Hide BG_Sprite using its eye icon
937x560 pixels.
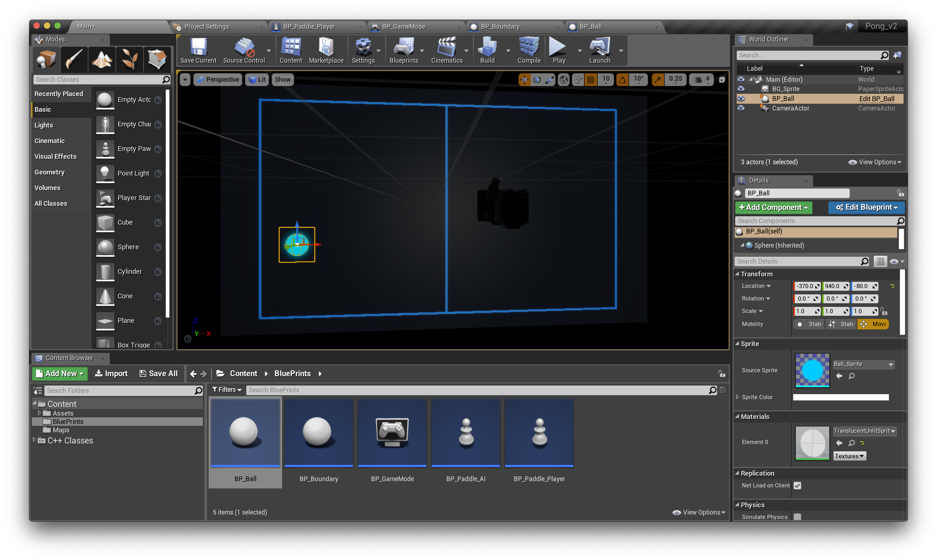741,89
